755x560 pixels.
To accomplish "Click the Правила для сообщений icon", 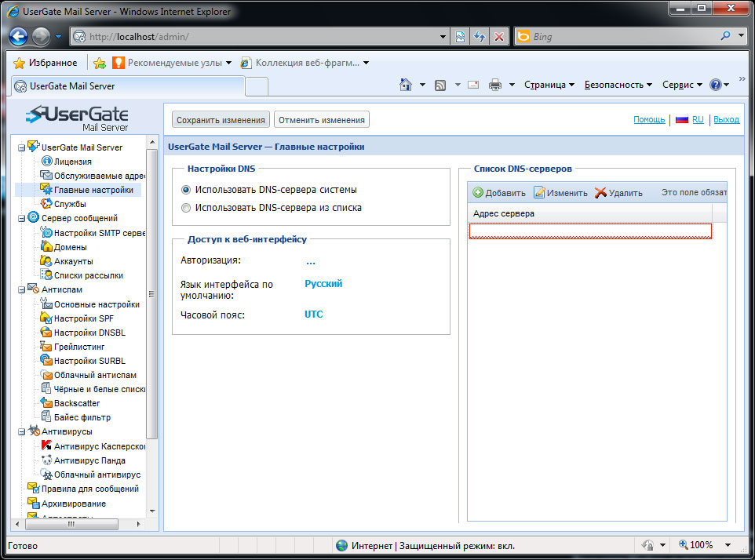I will click(33, 488).
